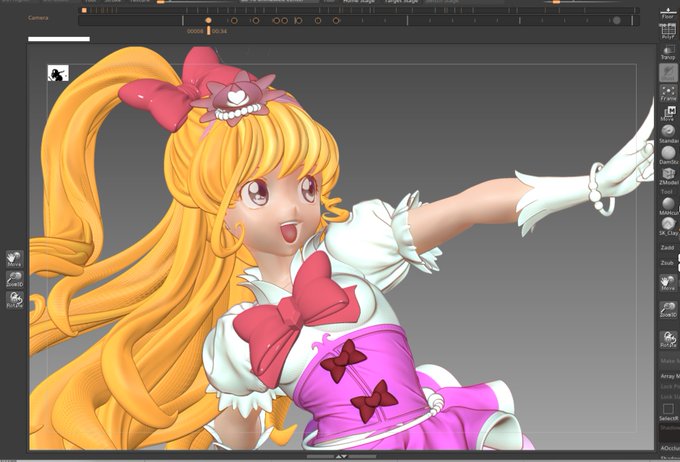The width and height of the screenshot is (680, 462).
Task: Click hand-icon Move button in right shelf
Action: point(668,282)
